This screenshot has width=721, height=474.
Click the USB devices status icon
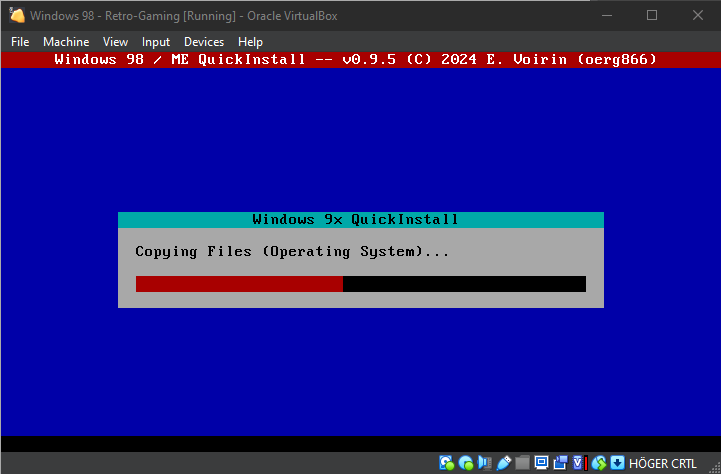tap(504, 463)
